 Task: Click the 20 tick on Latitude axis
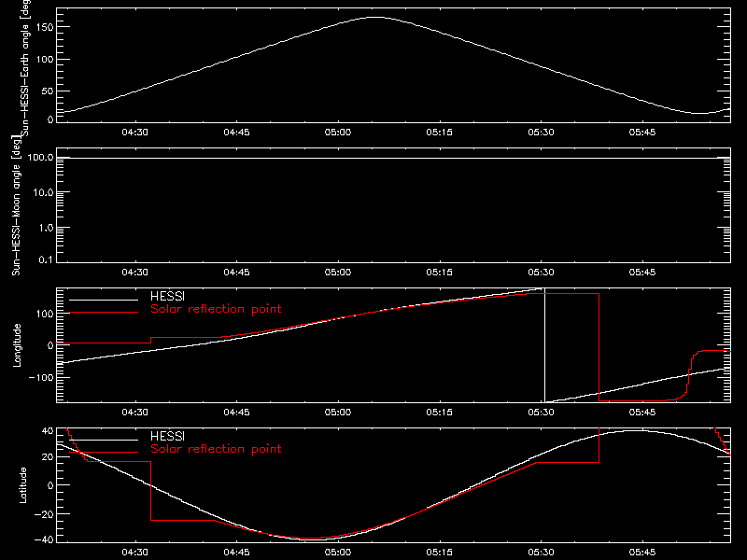48,456
